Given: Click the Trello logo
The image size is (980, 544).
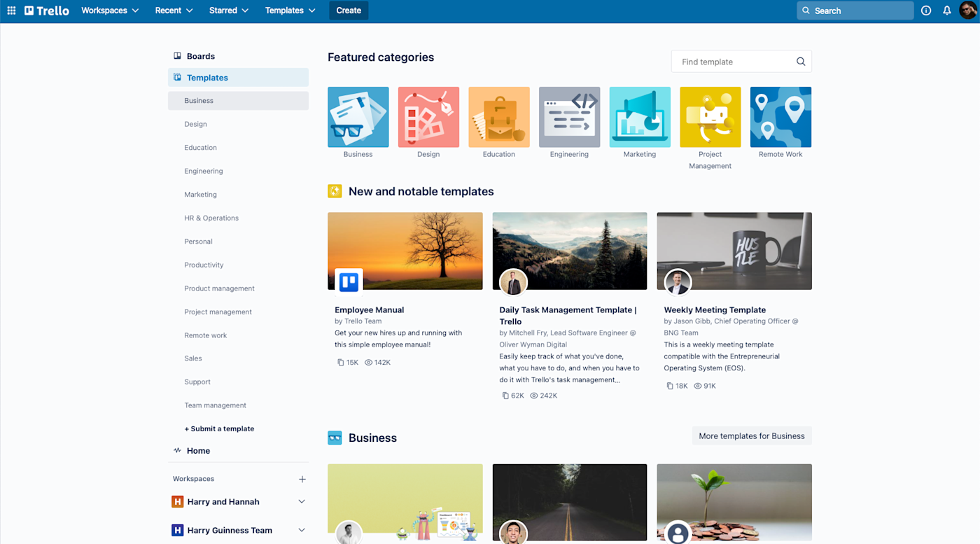Looking at the screenshot, I should 47,11.
